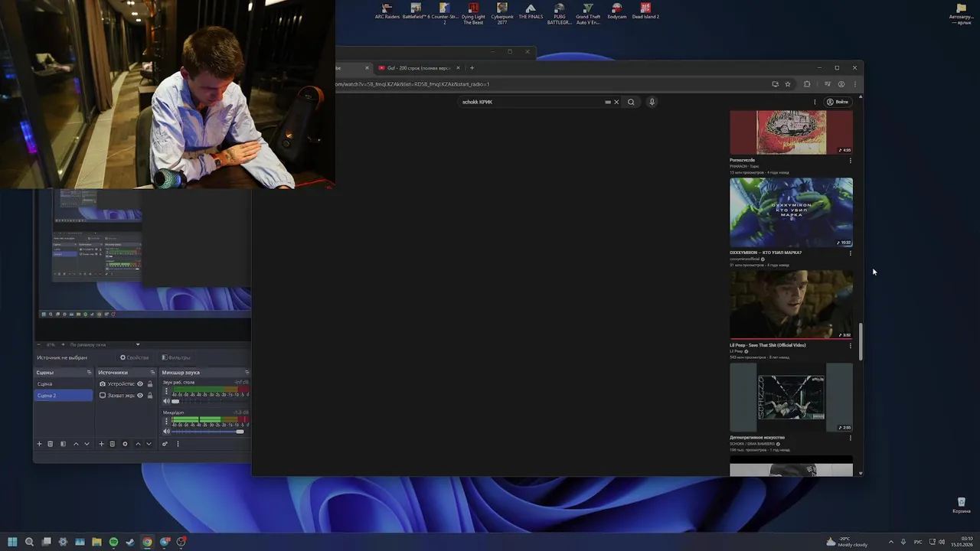The width and height of the screenshot is (980, 551).
Task: Move source up in Sources panel
Action: point(138,444)
